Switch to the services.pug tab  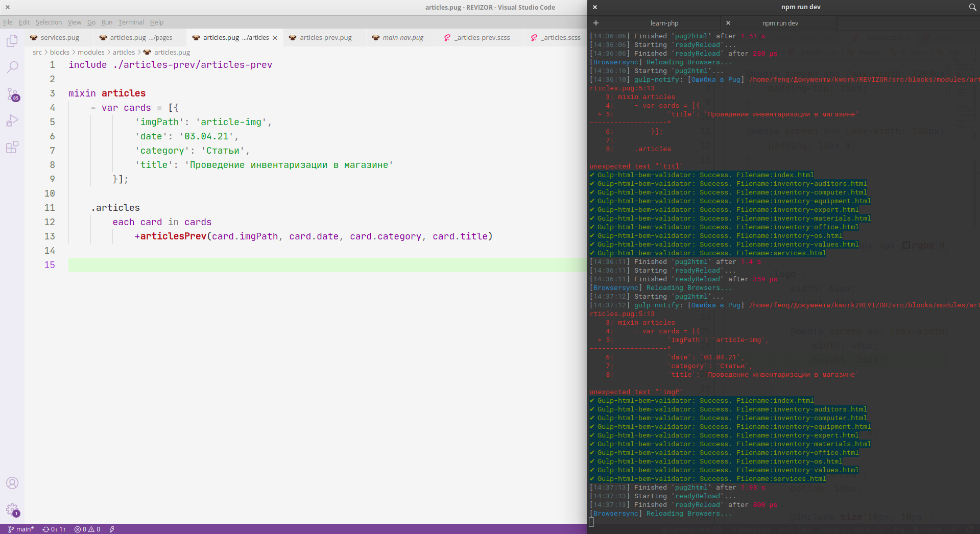tap(59, 38)
